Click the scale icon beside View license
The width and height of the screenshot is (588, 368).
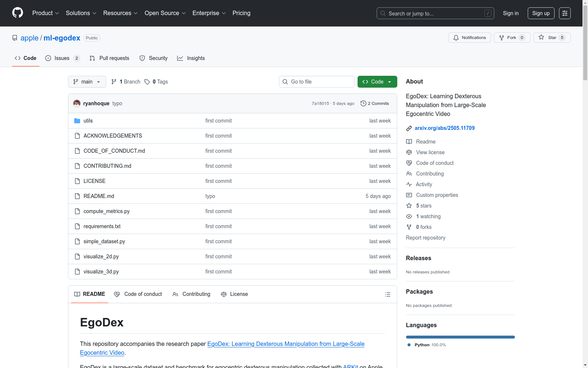(x=409, y=152)
